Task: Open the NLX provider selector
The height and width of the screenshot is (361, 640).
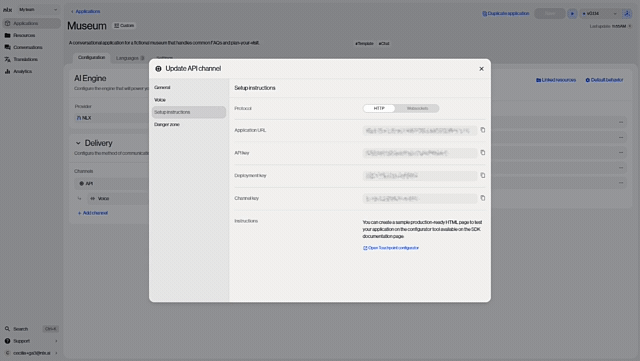Action: 111,118
